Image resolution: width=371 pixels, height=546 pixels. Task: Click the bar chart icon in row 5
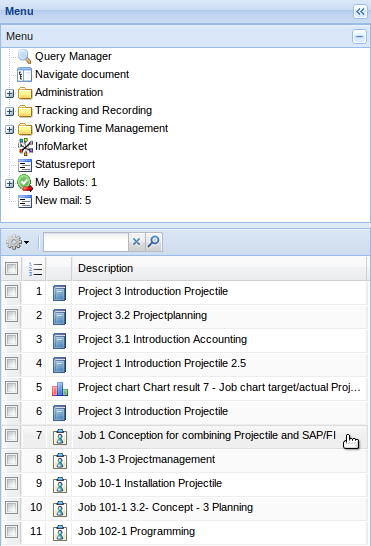[x=60, y=388]
